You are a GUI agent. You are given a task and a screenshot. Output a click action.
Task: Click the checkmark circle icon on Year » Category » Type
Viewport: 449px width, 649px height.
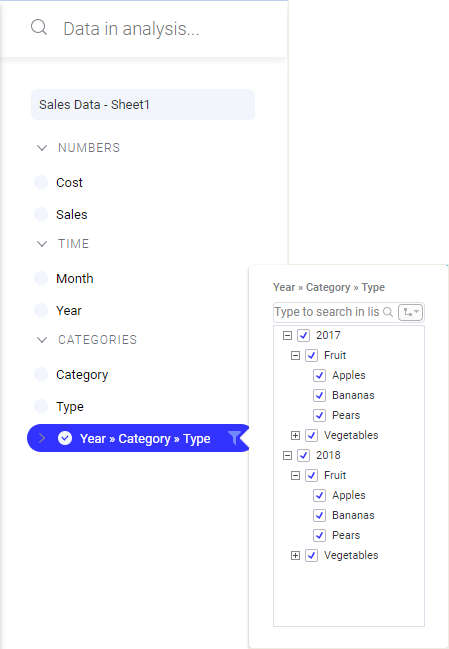65,438
